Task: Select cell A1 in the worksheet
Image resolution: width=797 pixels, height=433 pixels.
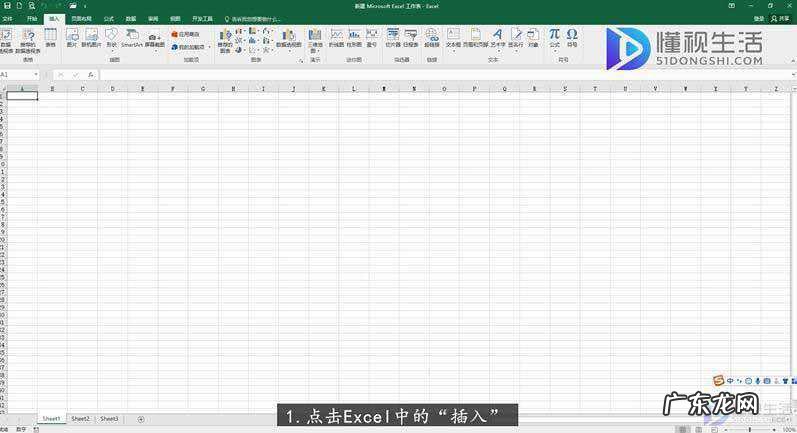Action: pyautogui.click(x=22, y=96)
